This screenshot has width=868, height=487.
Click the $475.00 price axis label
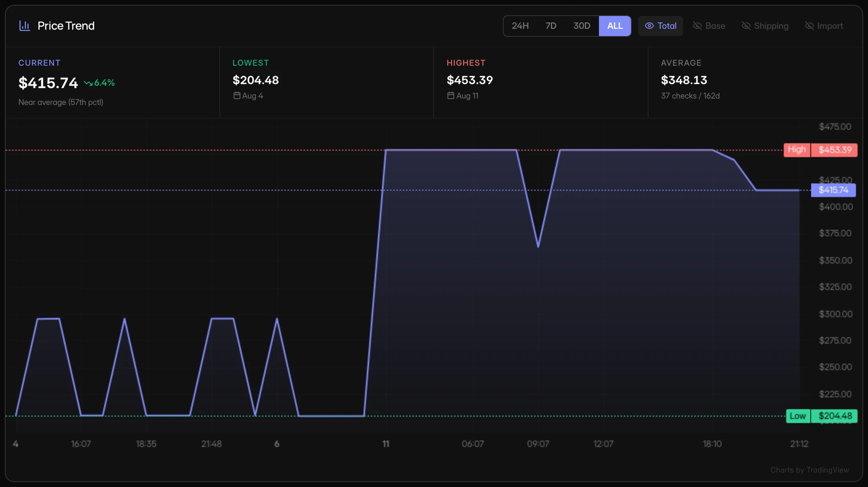tap(835, 127)
